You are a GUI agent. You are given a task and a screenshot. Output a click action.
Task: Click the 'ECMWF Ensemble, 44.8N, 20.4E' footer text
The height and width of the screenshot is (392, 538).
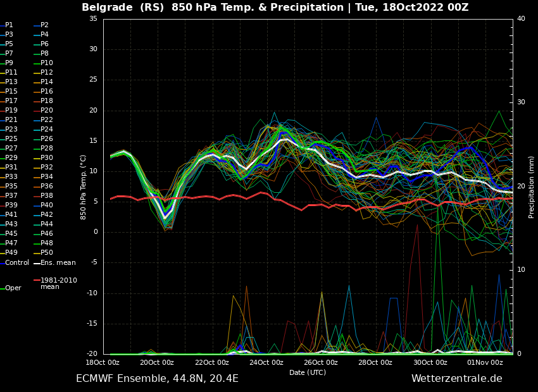pyautogui.click(x=157, y=379)
